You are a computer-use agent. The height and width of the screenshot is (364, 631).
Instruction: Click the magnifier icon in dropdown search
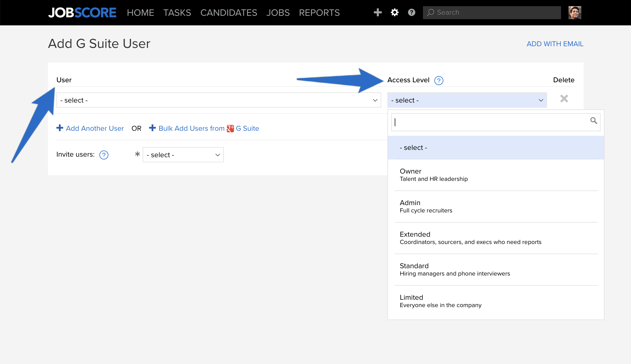pyautogui.click(x=594, y=121)
